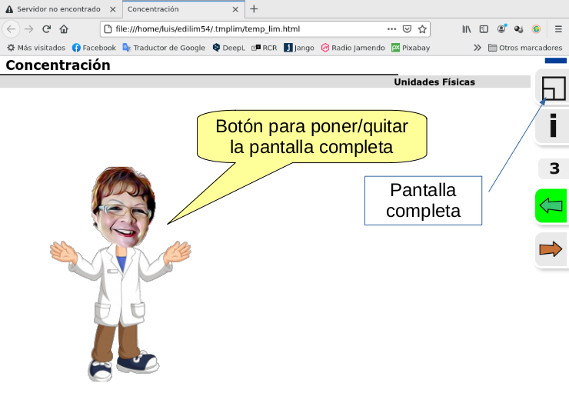Open the hamburger application menu
This screenshot has height=400, width=569.
click(x=558, y=29)
